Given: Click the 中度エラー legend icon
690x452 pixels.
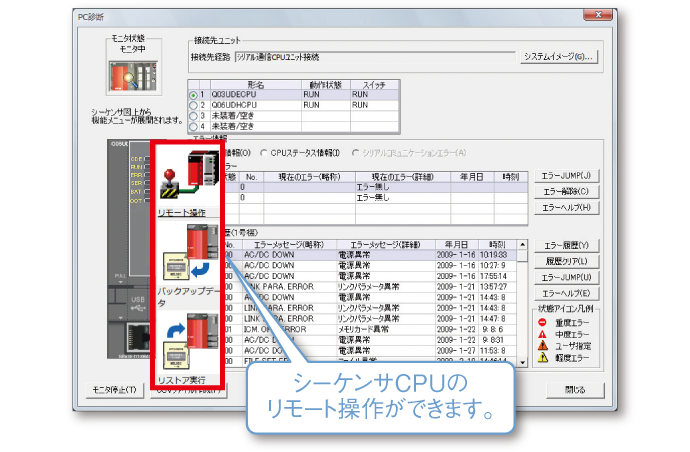Looking at the screenshot, I should coord(544,334).
